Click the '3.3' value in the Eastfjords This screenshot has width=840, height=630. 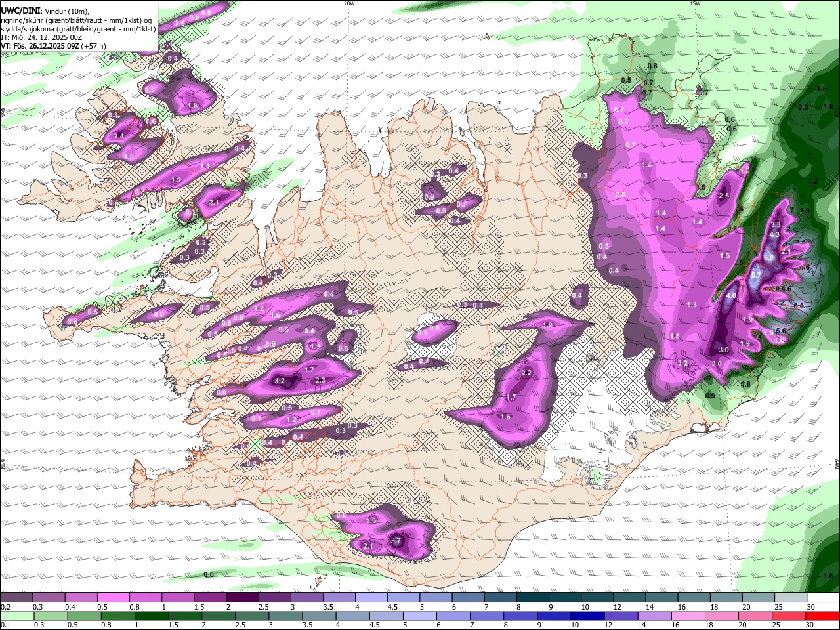pyautogui.click(x=775, y=225)
